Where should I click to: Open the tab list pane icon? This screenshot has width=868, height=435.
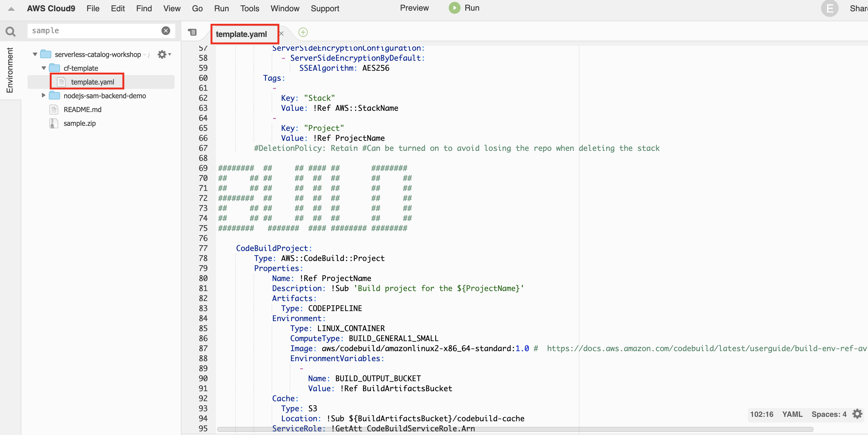click(x=192, y=32)
